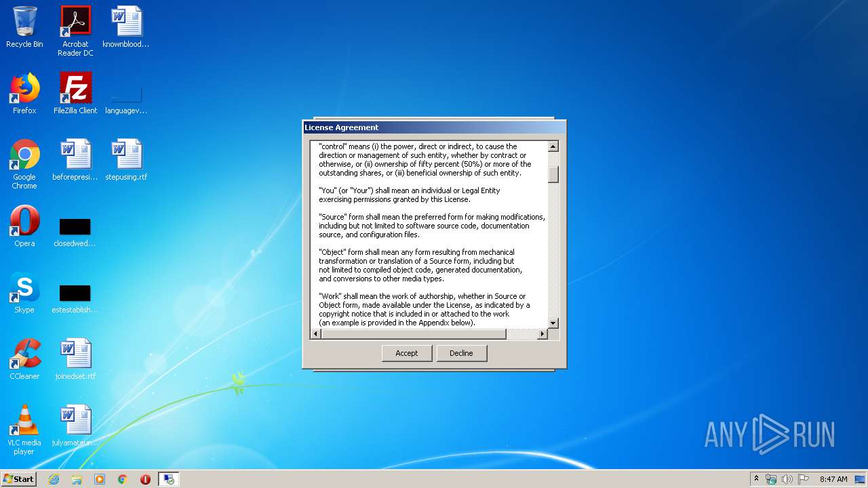Accept the license agreement
This screenshot has width=868, height=488.
[407, 353]
